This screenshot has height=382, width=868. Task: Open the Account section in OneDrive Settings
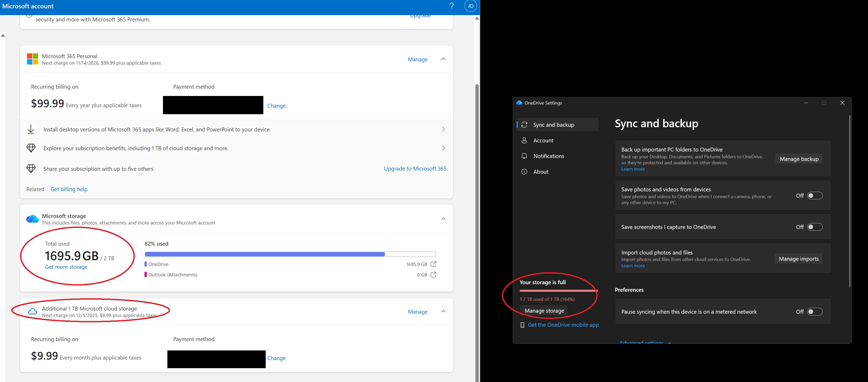(557, 141)
